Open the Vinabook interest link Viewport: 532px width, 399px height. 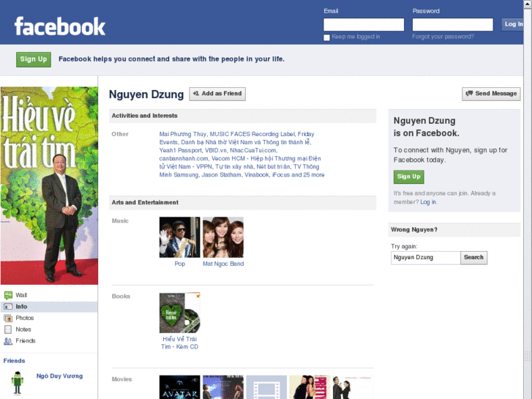257,175
